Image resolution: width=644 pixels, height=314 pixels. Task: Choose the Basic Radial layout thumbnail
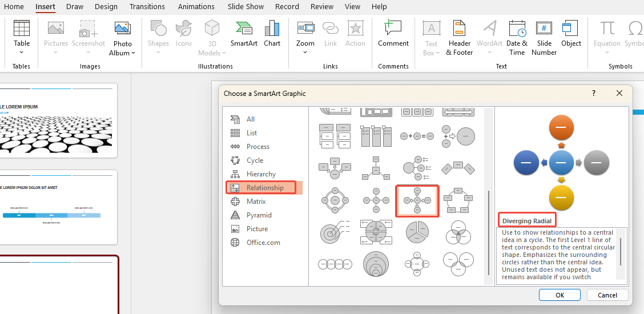point(376,200)
